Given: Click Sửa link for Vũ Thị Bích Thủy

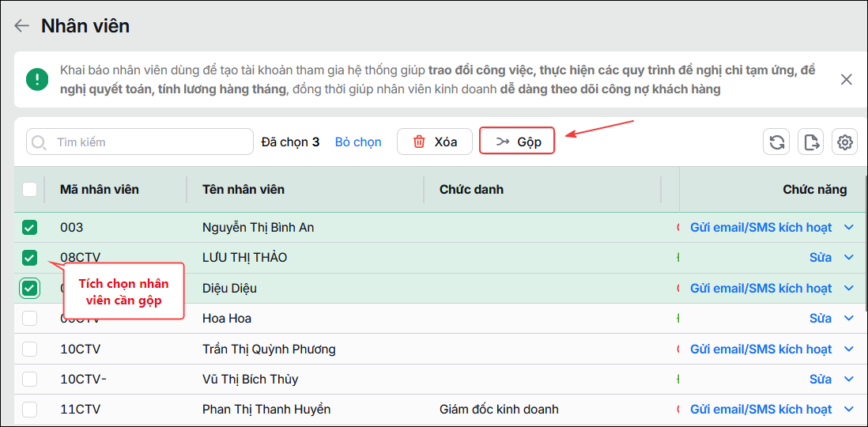Looking at the screenshot, I should (x=821, y=380).
